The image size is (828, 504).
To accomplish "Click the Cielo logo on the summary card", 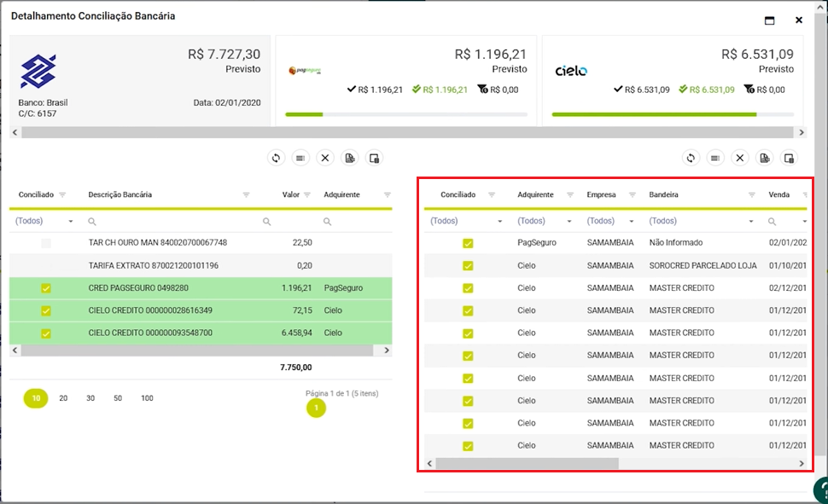I will (x=571, y=71).
